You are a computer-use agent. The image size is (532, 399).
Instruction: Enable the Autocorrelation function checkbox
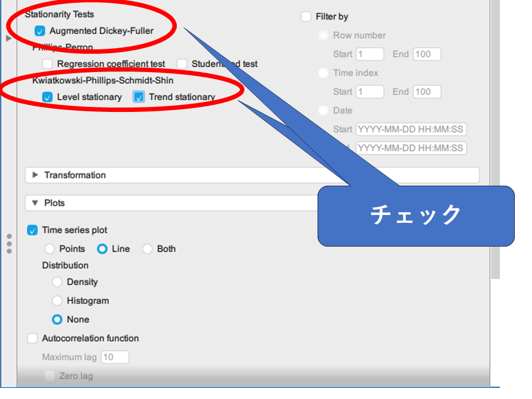pyautogui.click(x=33, y=338)
